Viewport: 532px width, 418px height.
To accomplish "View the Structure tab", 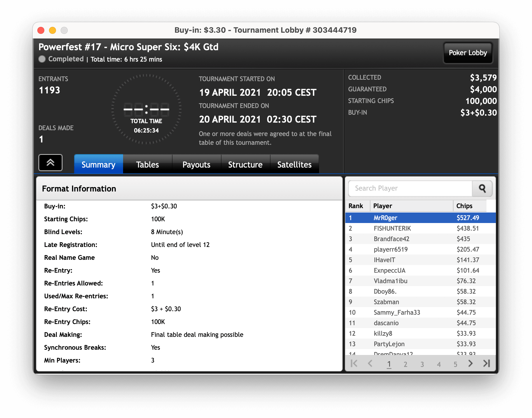I will pos(245,165).
